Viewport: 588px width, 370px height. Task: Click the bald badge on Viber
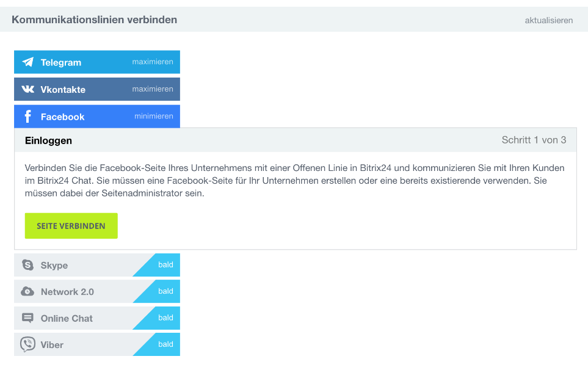(x=165, y=344)
